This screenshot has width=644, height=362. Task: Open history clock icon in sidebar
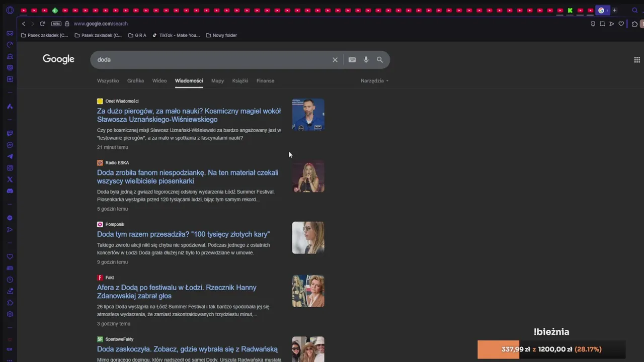[x=10, y=280]
